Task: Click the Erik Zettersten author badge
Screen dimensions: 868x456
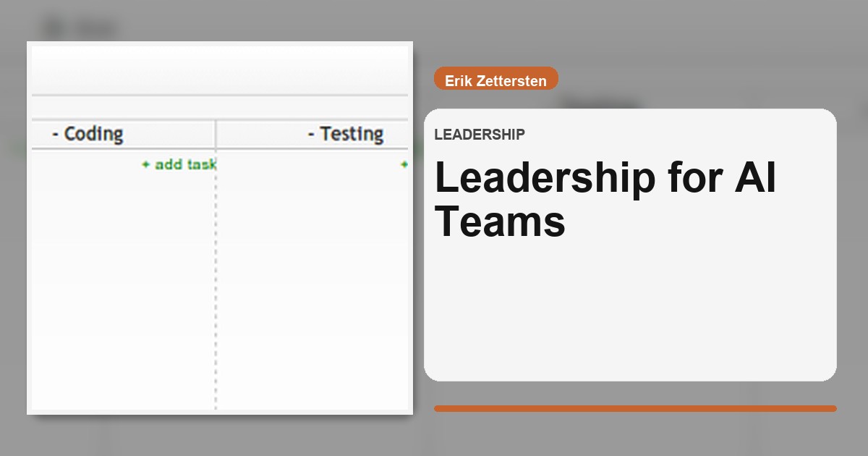Action: (x=495, y=80)
